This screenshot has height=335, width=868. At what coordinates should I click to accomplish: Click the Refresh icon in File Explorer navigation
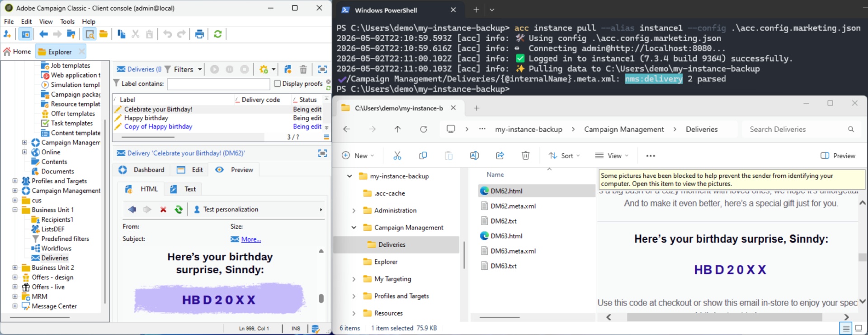[x=424, y=129]
